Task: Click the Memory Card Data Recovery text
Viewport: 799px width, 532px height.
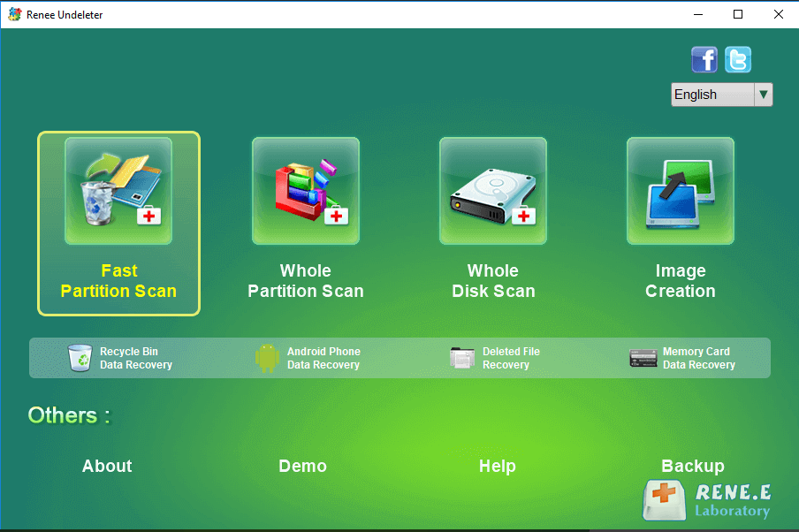Action: (x=698, y=358)
